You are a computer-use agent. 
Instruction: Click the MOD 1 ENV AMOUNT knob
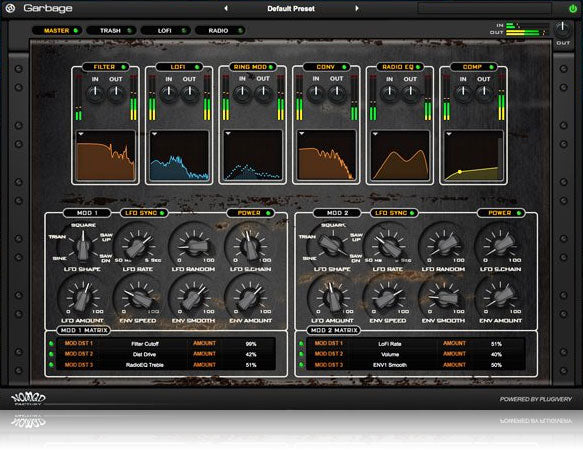tap(250, 298)
